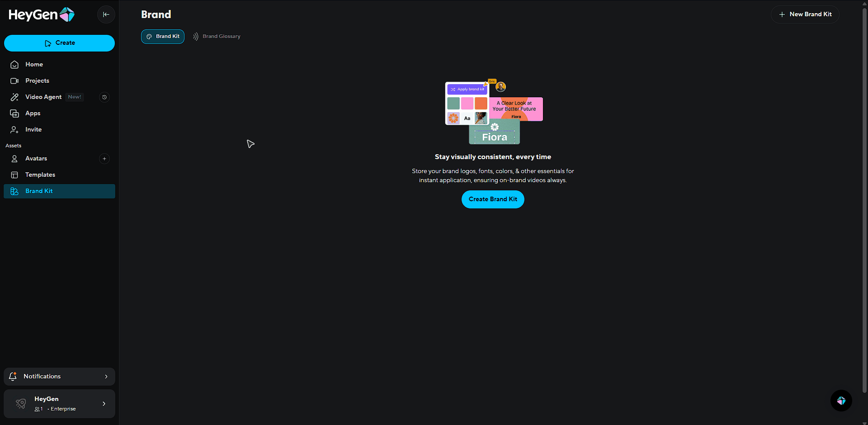Open Video Agent from sidebar

click(x=43, y=97)
